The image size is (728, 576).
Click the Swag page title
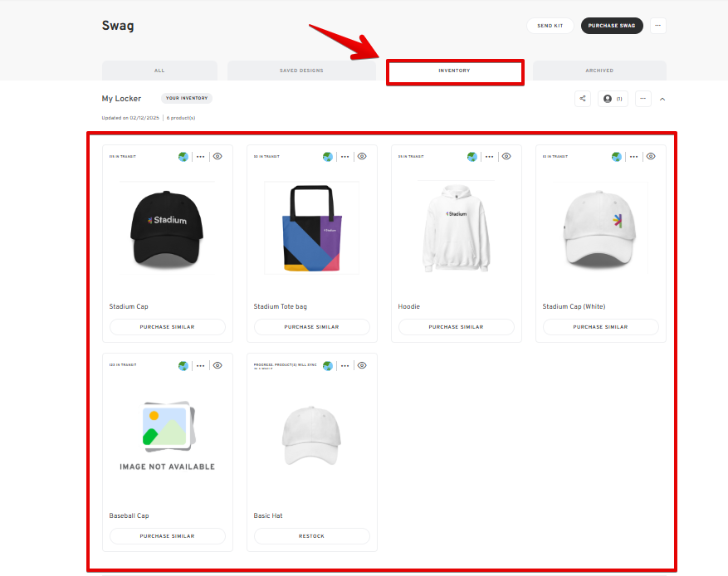tap(118, 26)
